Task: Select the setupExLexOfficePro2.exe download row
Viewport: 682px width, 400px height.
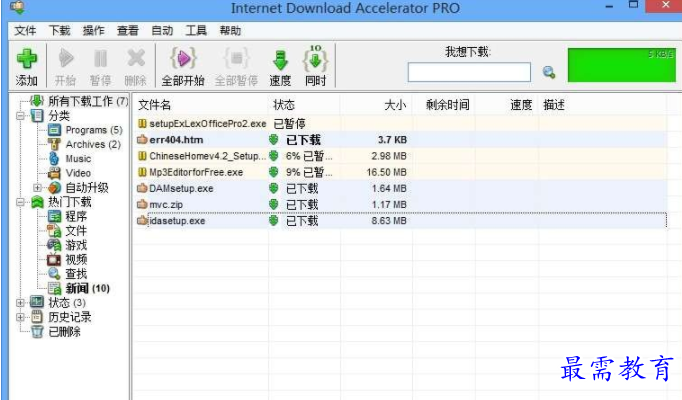Action: (400, 123)
